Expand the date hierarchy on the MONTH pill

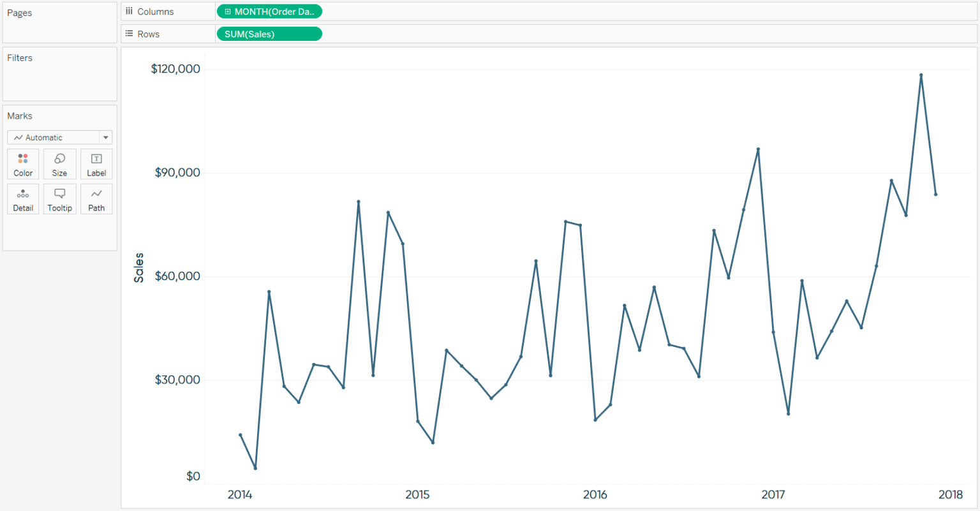(228, 11)
